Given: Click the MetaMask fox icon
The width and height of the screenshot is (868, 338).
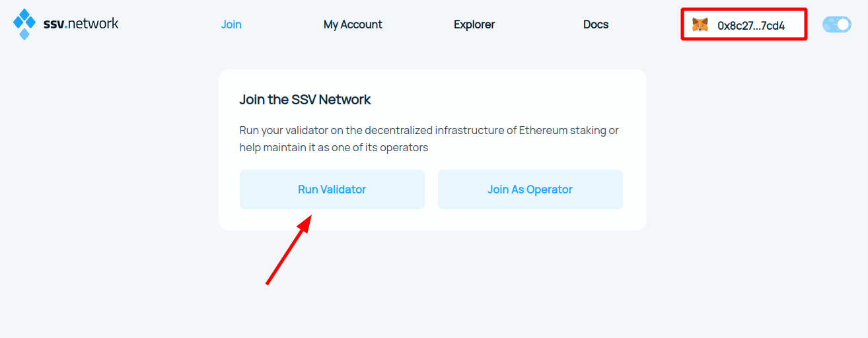Looking at the screenshot, I should [x=700, y=26].
